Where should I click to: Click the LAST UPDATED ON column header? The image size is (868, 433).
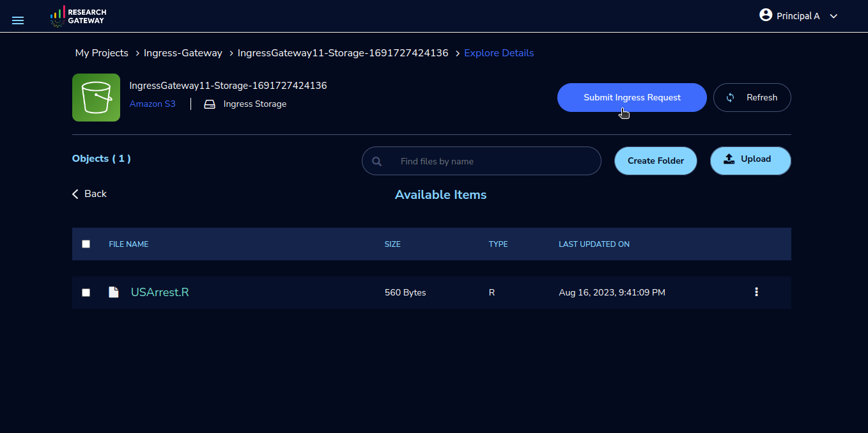pos(594,244)
